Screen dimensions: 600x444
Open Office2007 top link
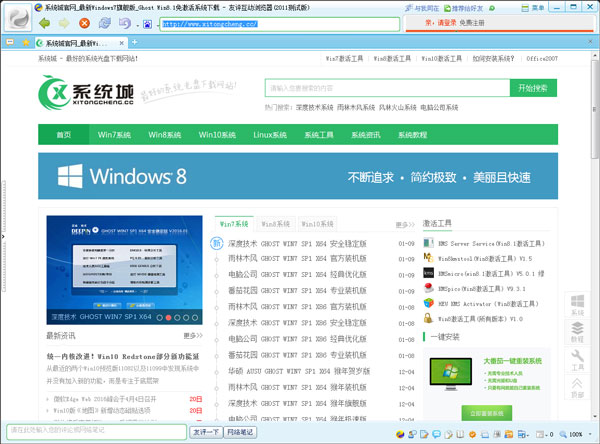coord(542,59)
